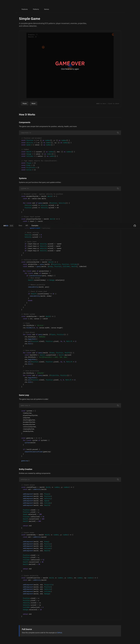
Task: Follow the GitHub link under Full Source
Action: click(x=60, y=633)
